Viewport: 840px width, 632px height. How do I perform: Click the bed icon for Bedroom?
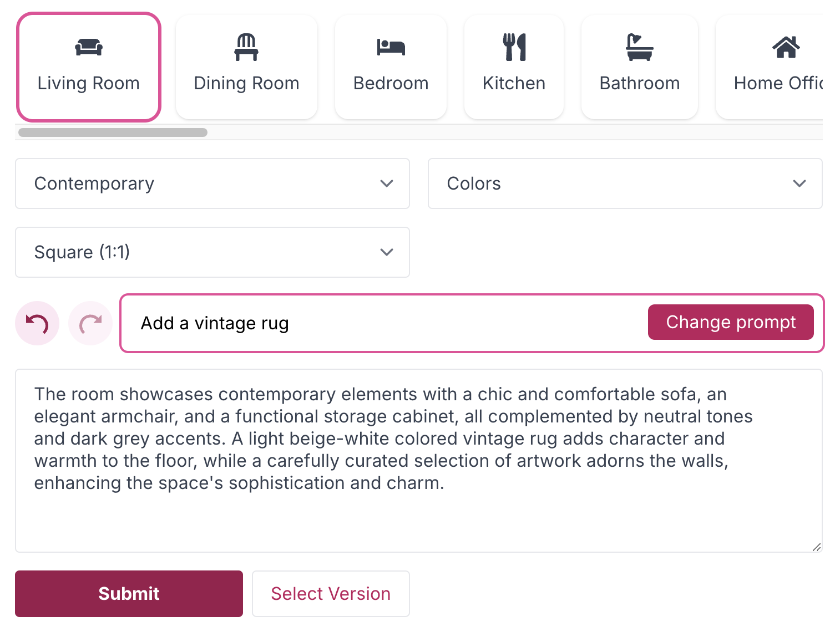[x=391, y=47]
